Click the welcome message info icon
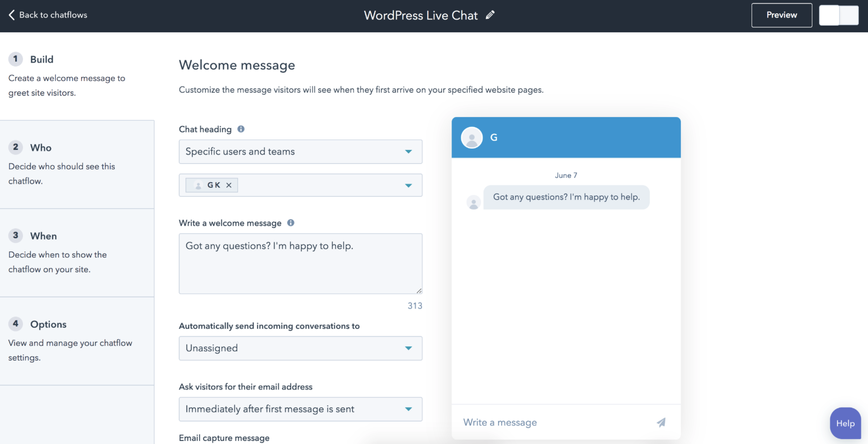 pos(291,223)
